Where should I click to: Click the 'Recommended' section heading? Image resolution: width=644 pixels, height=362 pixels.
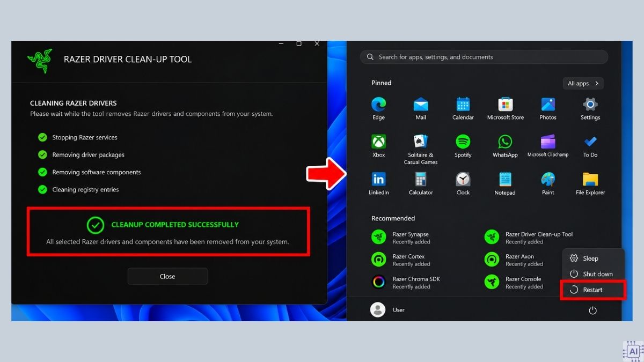tap(393, 218)
